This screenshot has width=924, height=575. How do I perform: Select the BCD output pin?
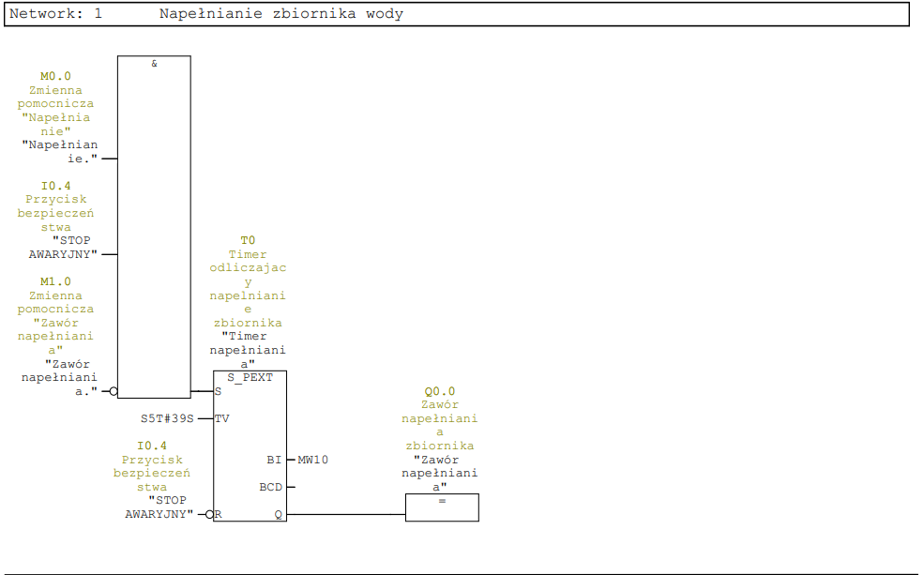click(x=270, y=487)
